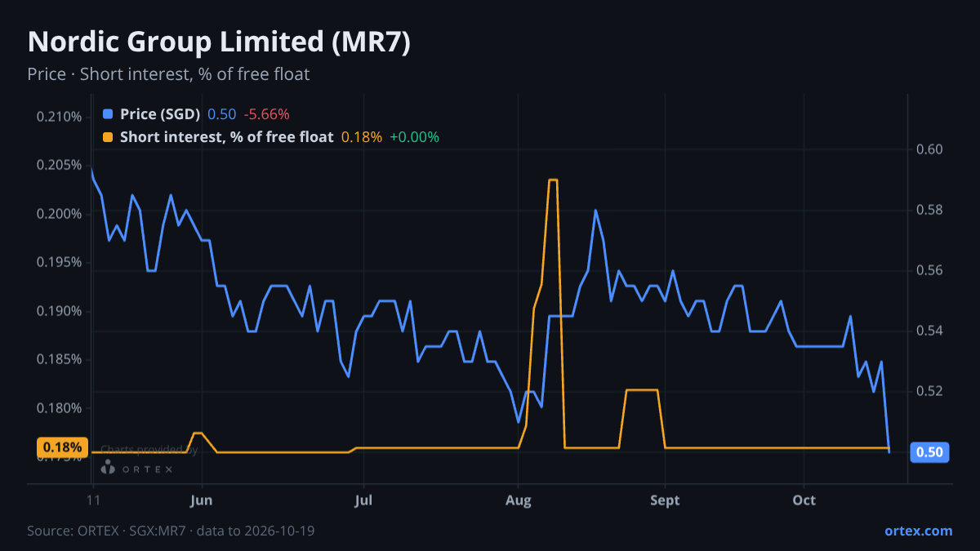Click the 0.56 right axis price label
This screenshot has width=980, height=551.
coord(931,270)
